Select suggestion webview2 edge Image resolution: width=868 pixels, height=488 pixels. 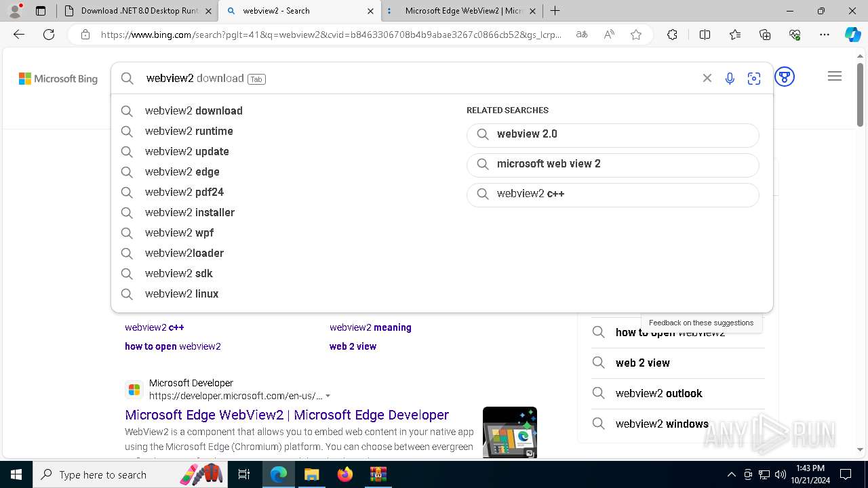[182, 171]
